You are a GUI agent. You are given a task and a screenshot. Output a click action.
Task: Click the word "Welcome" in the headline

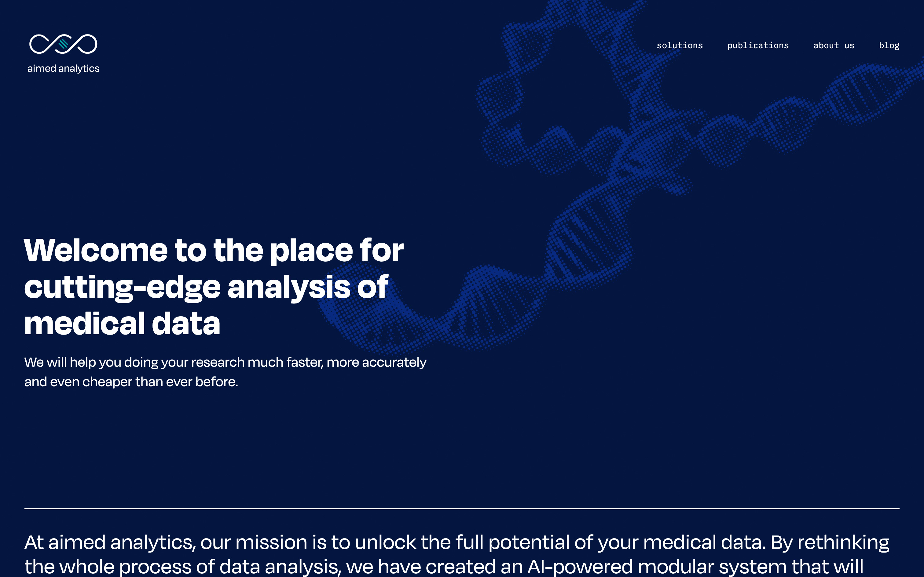[95, 250]
